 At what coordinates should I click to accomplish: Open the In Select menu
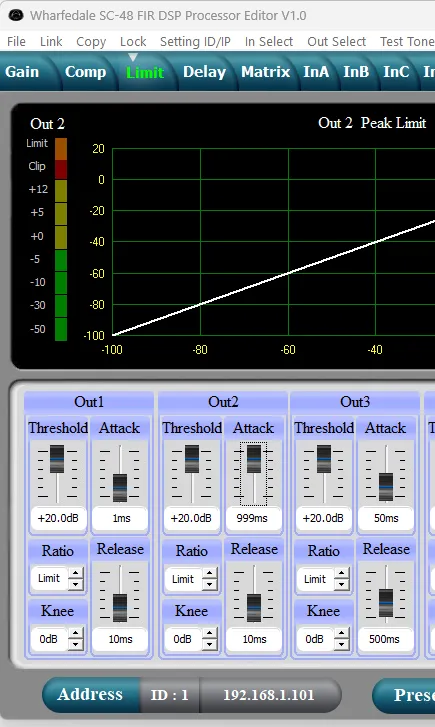tap(269, 42)
